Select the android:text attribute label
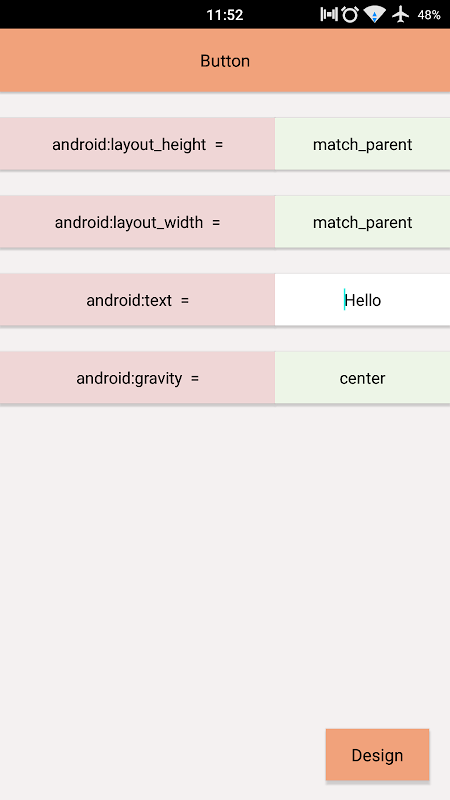450x800 pixels. tap(129, 300)
